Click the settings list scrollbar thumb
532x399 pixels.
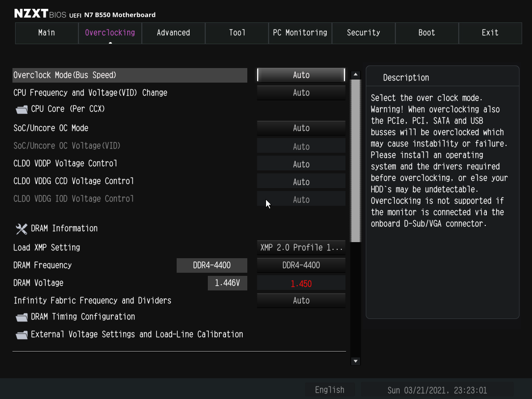355,161
